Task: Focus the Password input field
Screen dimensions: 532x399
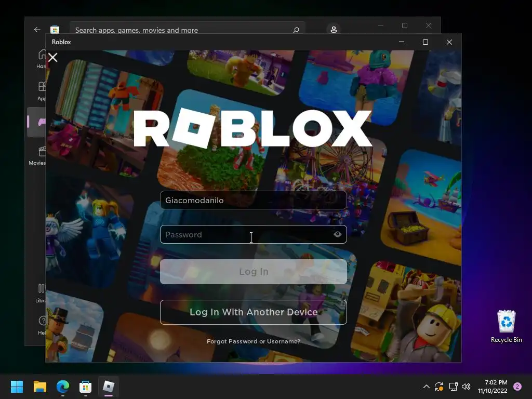Action: point(253,234)
